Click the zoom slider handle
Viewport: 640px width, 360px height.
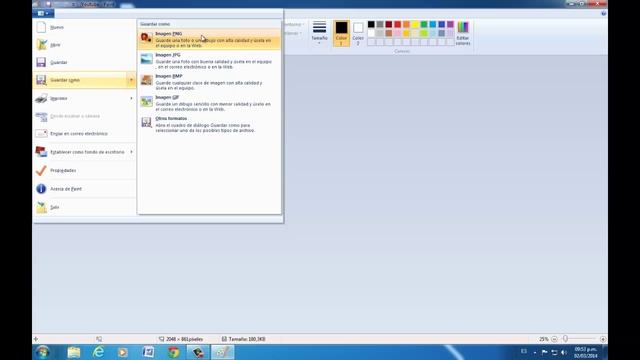(565, 339)
